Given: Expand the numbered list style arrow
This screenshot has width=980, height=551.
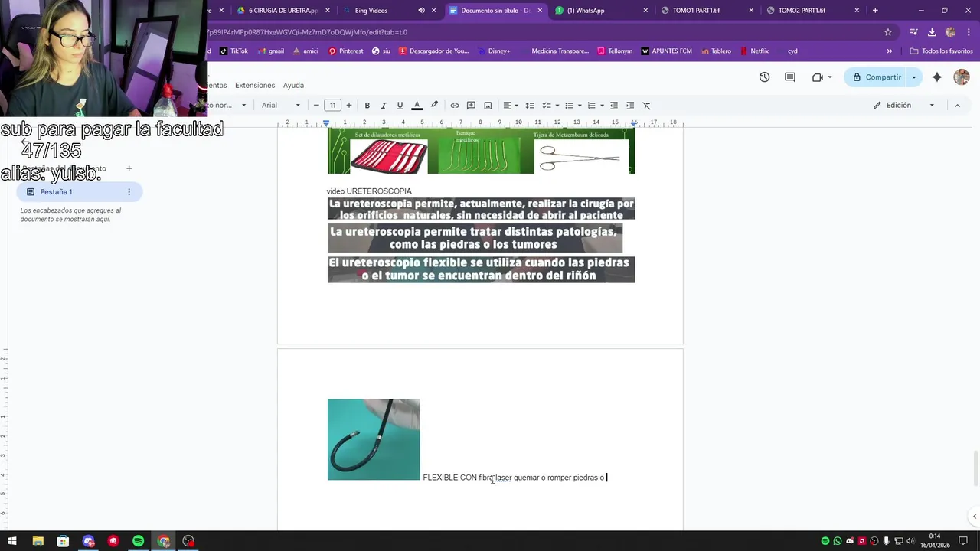Looking at the screenshot, I should tap(603, 106).
